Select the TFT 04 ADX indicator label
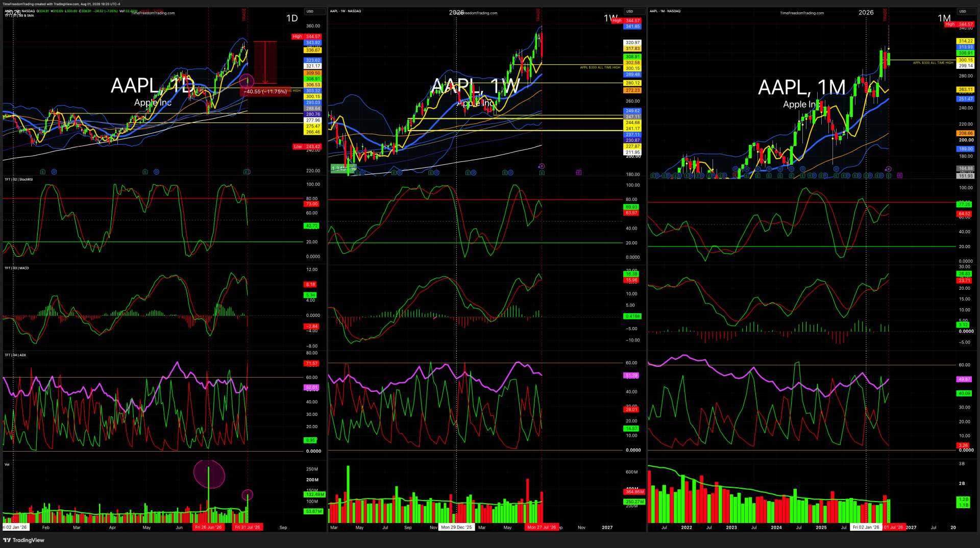 tap(15, 355)
